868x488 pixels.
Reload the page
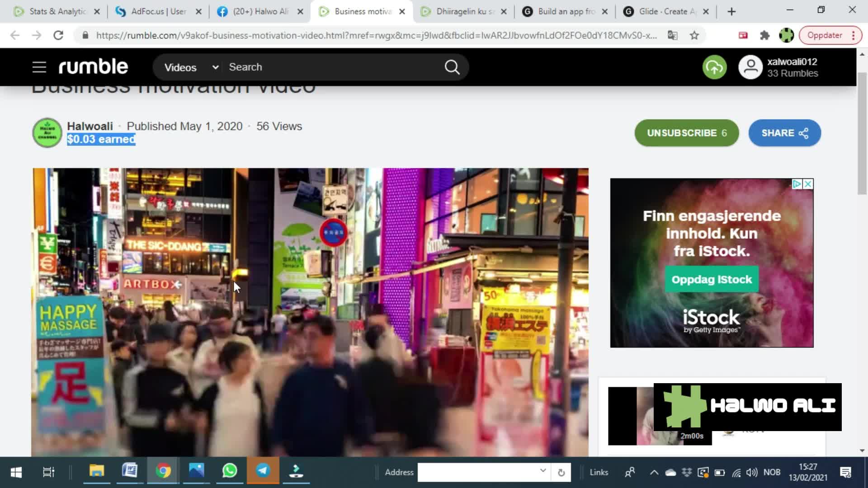(58, 35)
